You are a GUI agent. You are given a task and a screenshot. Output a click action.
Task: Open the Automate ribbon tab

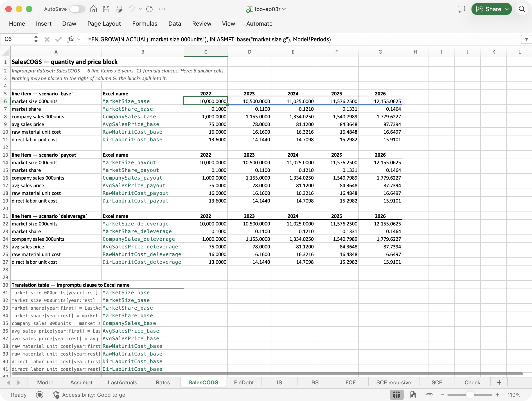(259, 24)
